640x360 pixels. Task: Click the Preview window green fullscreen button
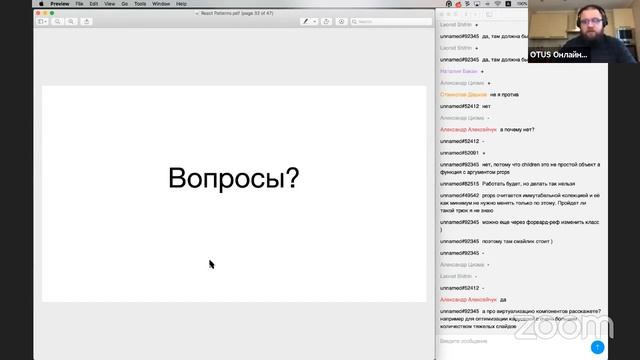(52, 13)
